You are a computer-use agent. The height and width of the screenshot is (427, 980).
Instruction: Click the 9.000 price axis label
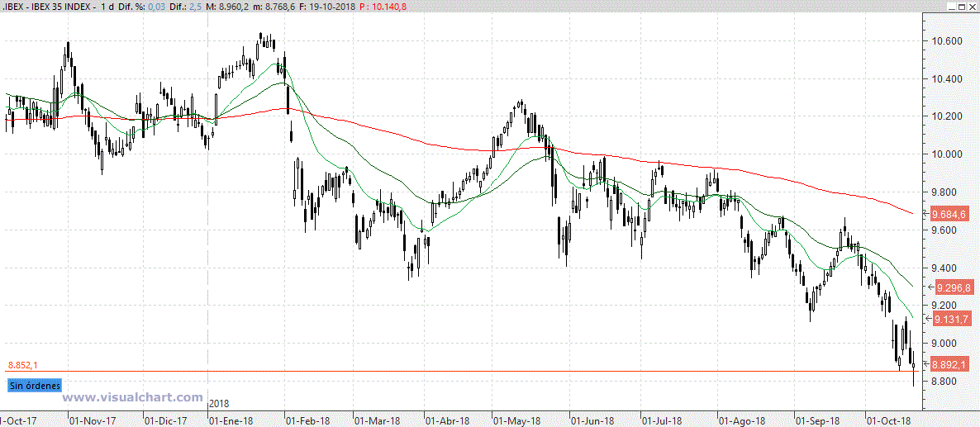(x=945, y=344)
